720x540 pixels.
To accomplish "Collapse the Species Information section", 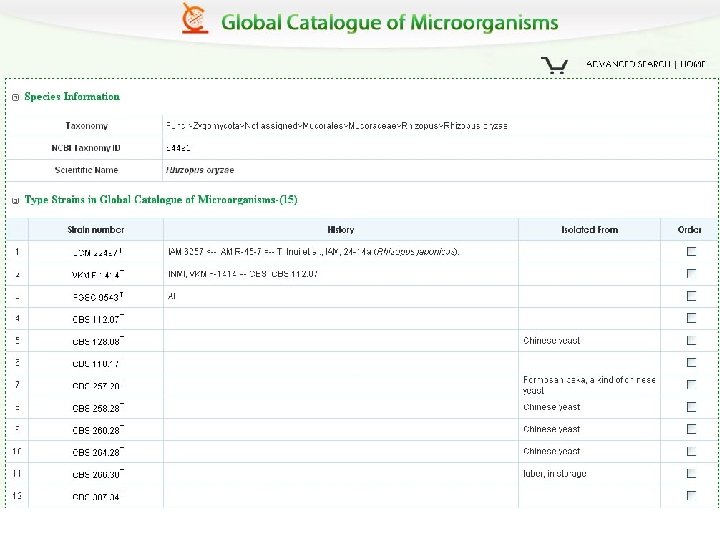I will pos(16,97).
